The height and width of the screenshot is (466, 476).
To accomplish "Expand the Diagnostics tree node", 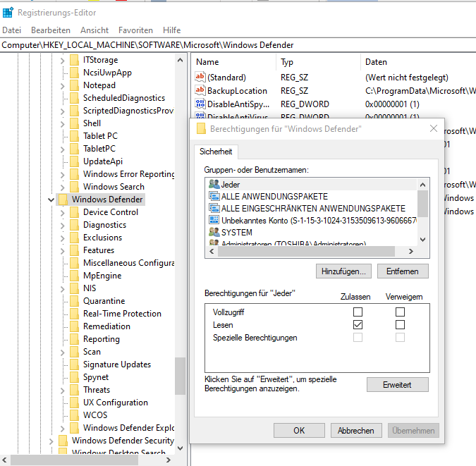I will click(62, 226).
